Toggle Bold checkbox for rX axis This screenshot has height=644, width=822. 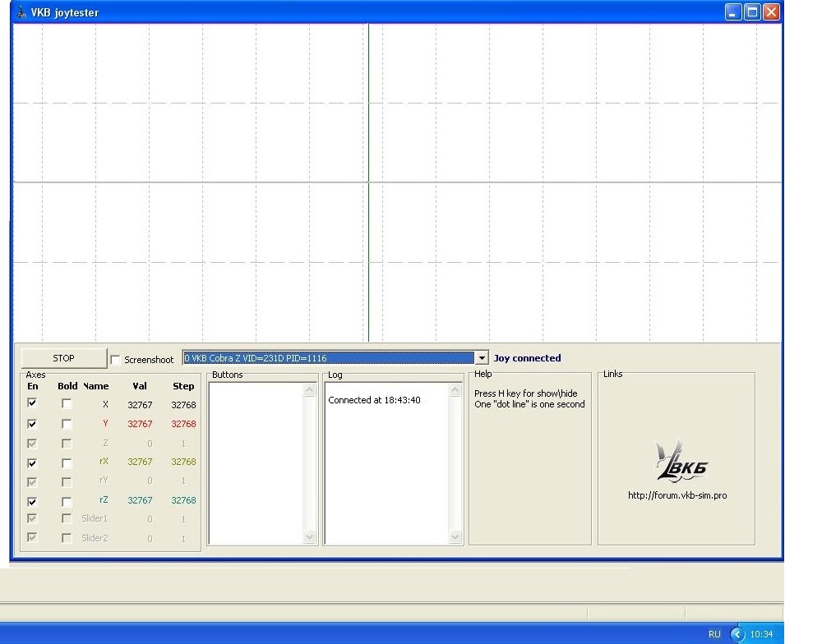click(66, 462)
